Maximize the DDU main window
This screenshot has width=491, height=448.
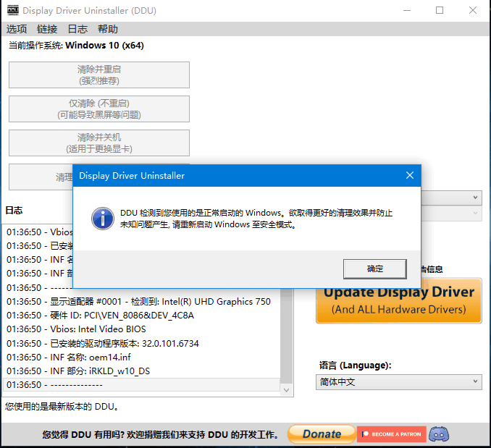pos(440,11)
